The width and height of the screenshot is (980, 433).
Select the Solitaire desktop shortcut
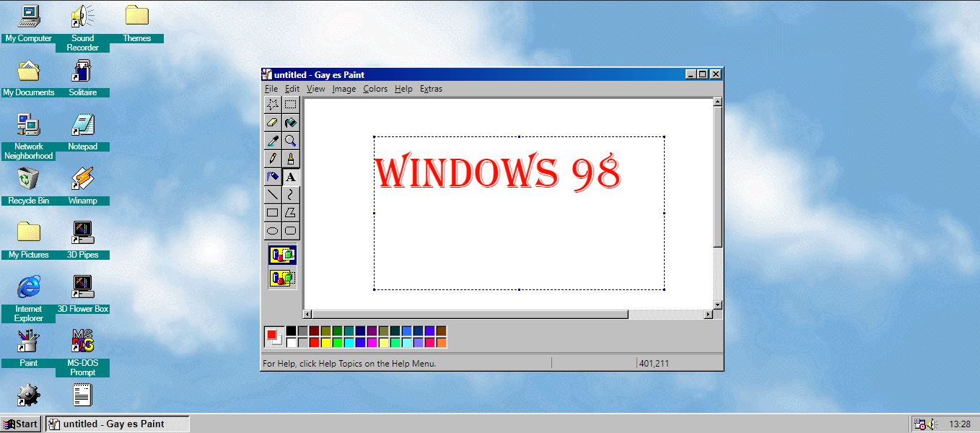[82, 78]
